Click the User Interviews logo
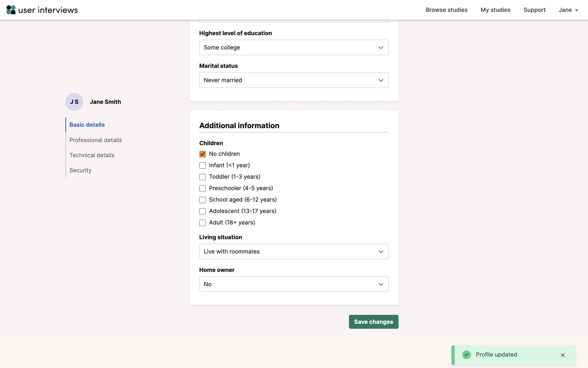This screenshot has height=368, width=588. pos(42,10)
